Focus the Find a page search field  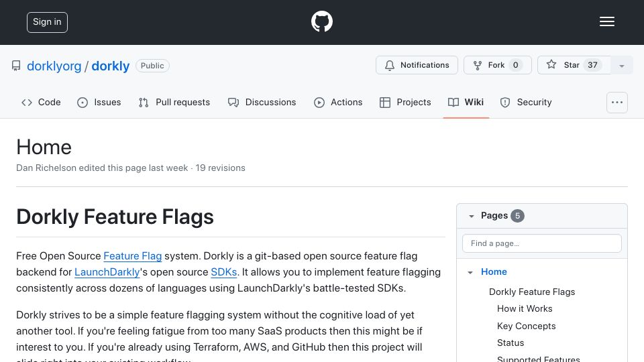pos(542,243)
